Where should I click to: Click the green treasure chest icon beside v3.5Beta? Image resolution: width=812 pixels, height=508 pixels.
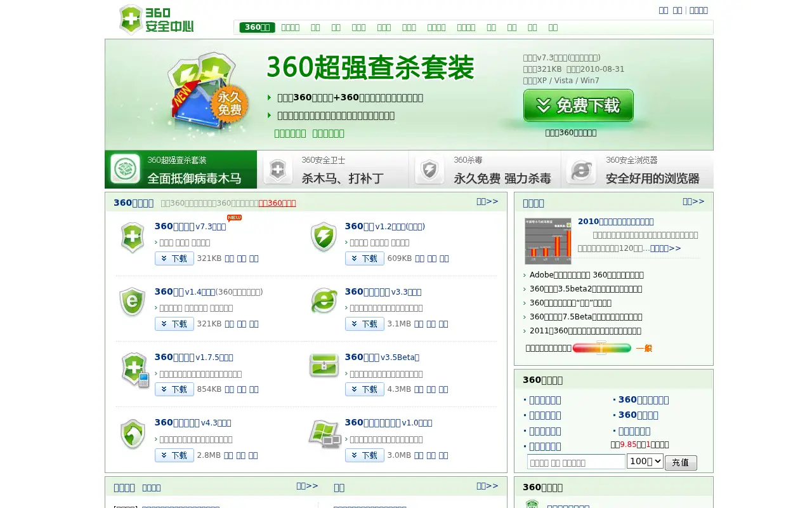pyautogui.click(x=324, y=366)
